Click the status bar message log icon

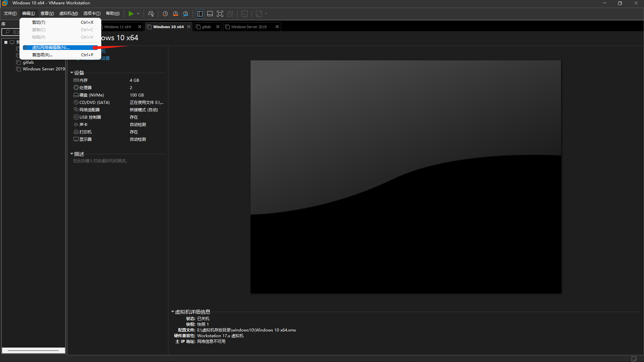(634, 359)
